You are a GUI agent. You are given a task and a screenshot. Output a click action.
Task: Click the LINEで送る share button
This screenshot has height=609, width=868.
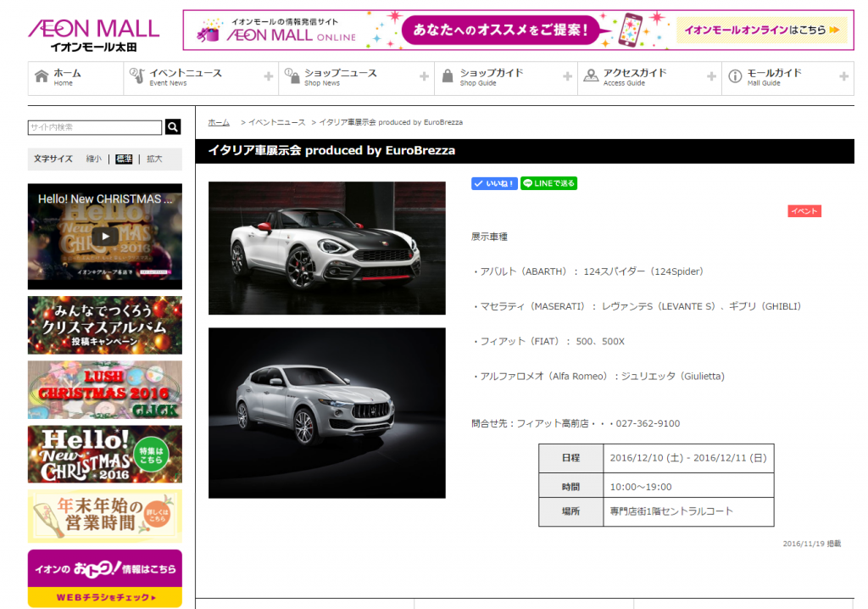coord(548,183)
